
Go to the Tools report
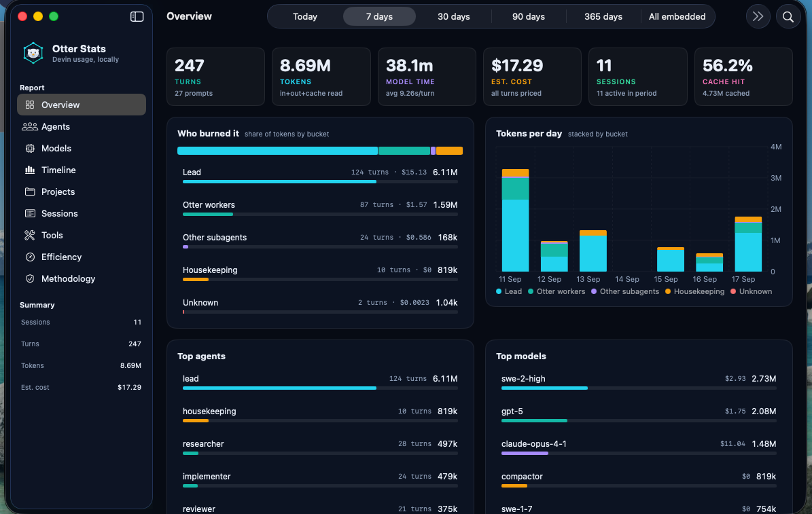point(82,235)
